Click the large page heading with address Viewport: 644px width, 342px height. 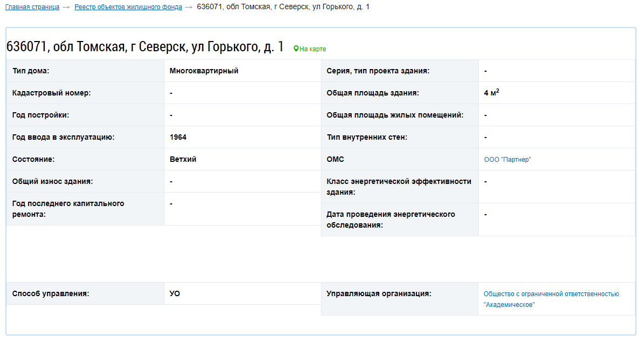145,47
